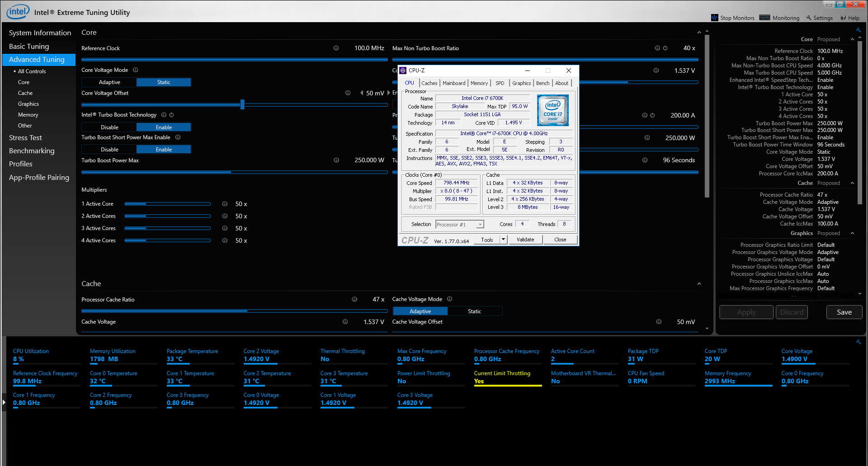
Task: Enable Turbo Boost Short Power Max
Action: tap(164, 150)
